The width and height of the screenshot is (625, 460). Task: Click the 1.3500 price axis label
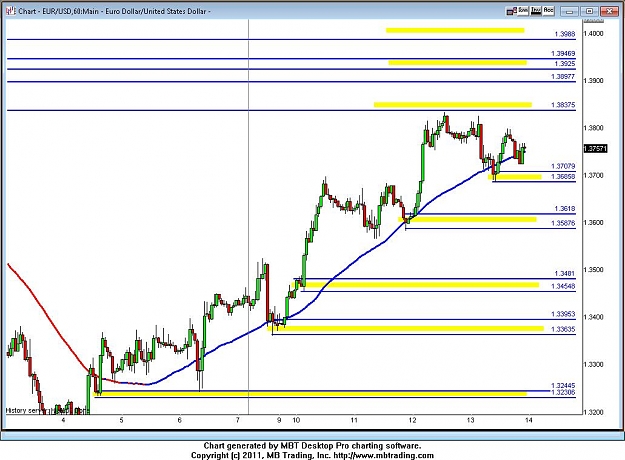tap(593, 270)
